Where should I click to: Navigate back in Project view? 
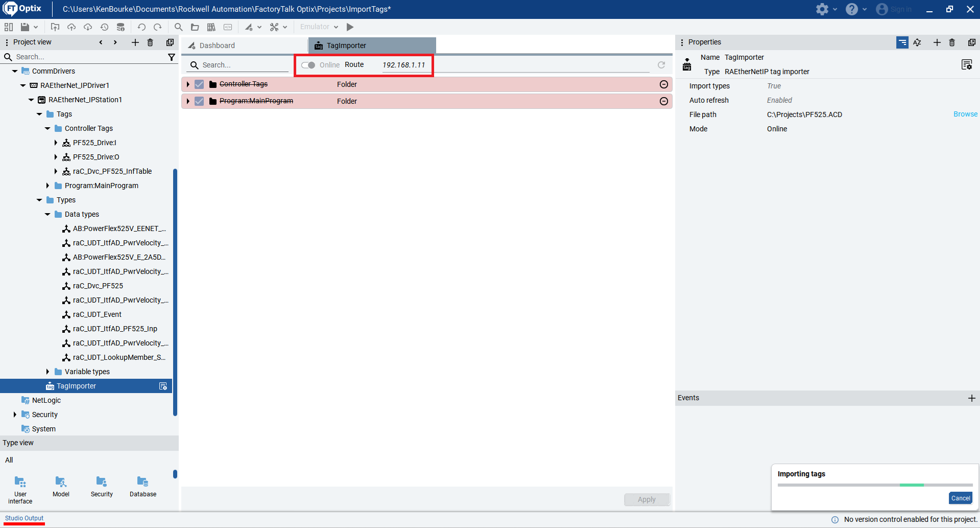click(x=101, y=42)
